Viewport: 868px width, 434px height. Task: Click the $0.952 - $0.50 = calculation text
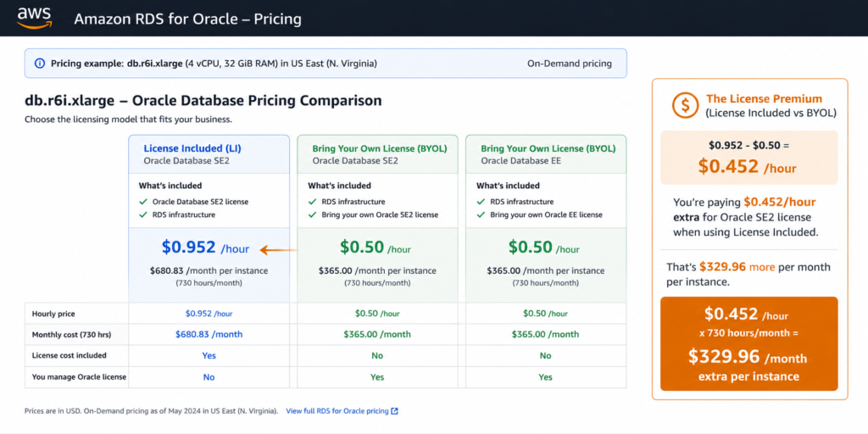coord(748,145)
